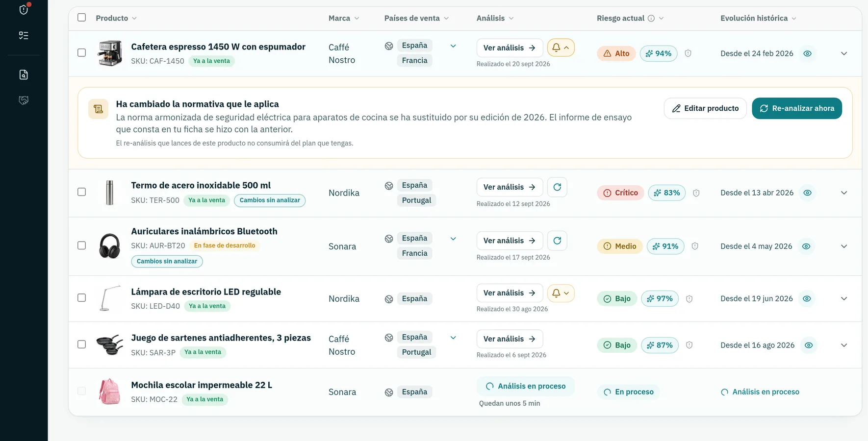Image resolution: width=868 pixels, height=441 pixels.
Task: Open the document search icon in sidebar
Action: point(24,74)
